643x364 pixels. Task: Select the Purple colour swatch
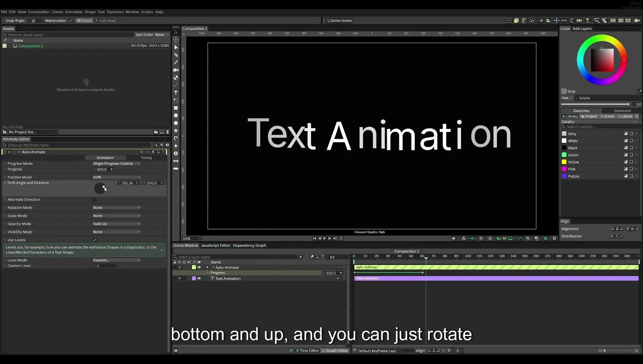coord(564,176)
